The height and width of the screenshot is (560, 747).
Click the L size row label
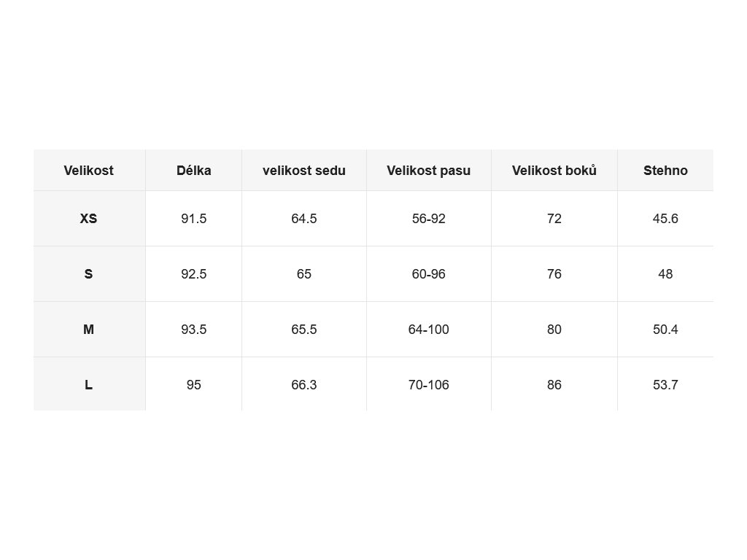pos(89,384)
